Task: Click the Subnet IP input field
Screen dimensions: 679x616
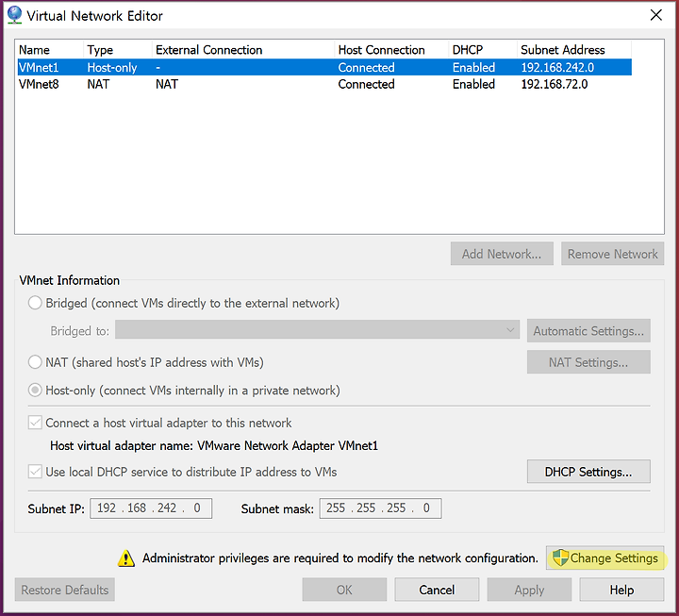Action: tap(151, 508)
